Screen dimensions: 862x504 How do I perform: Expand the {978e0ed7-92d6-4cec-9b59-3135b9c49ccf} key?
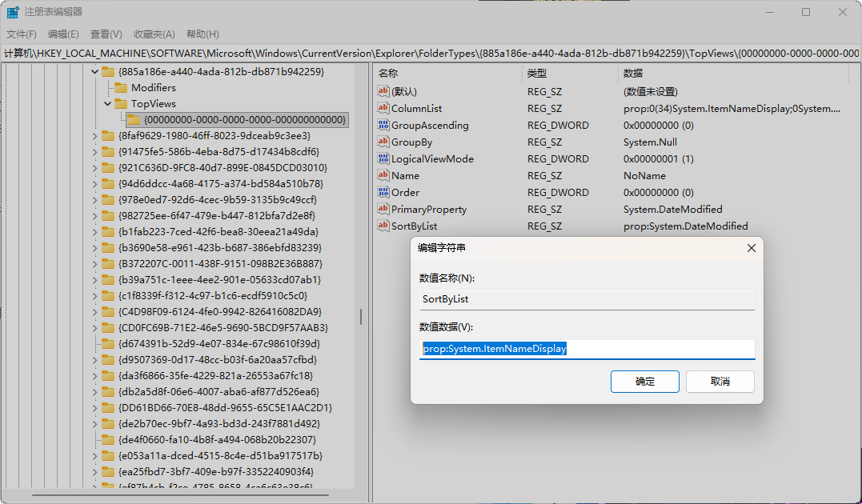coord(94,199)
